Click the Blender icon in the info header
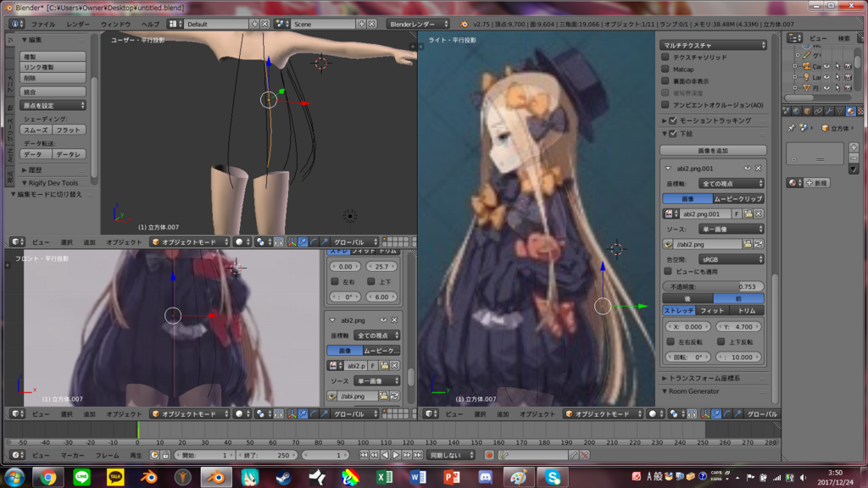This screenshot has height=488, width=868. [x=464, y=25]
